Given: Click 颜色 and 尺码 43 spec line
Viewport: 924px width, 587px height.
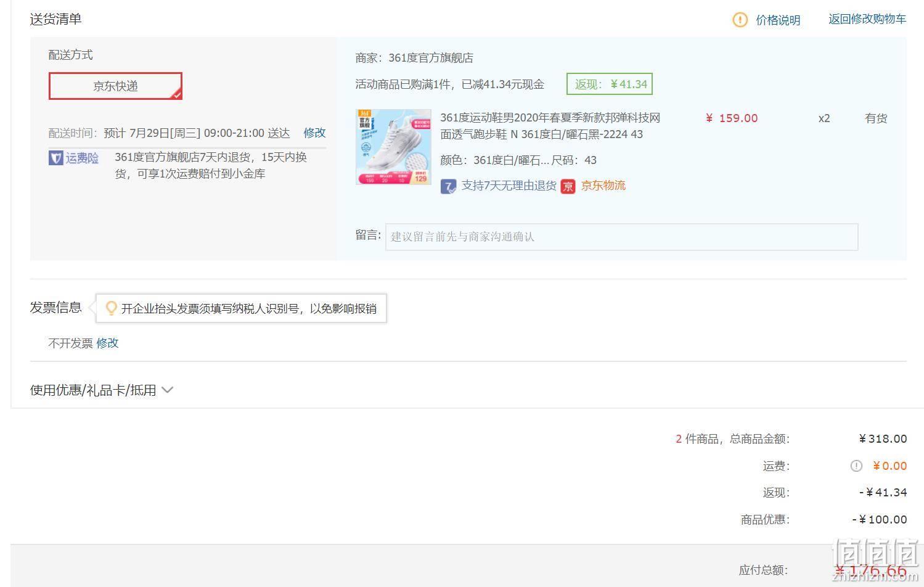Looking at the screenshot, I should click(x=518, y=160).
